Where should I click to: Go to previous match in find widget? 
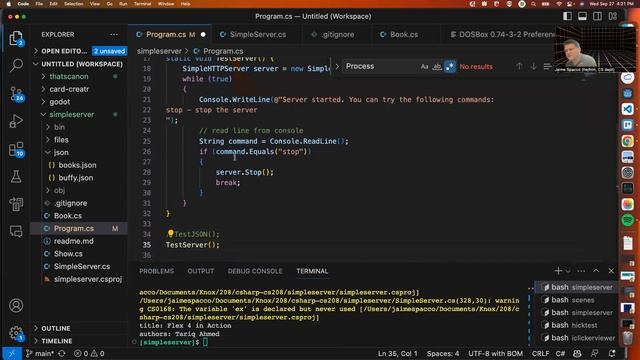point(519,66)
